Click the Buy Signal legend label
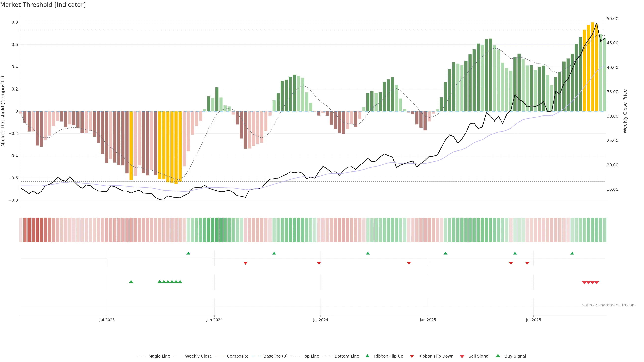 515,356
